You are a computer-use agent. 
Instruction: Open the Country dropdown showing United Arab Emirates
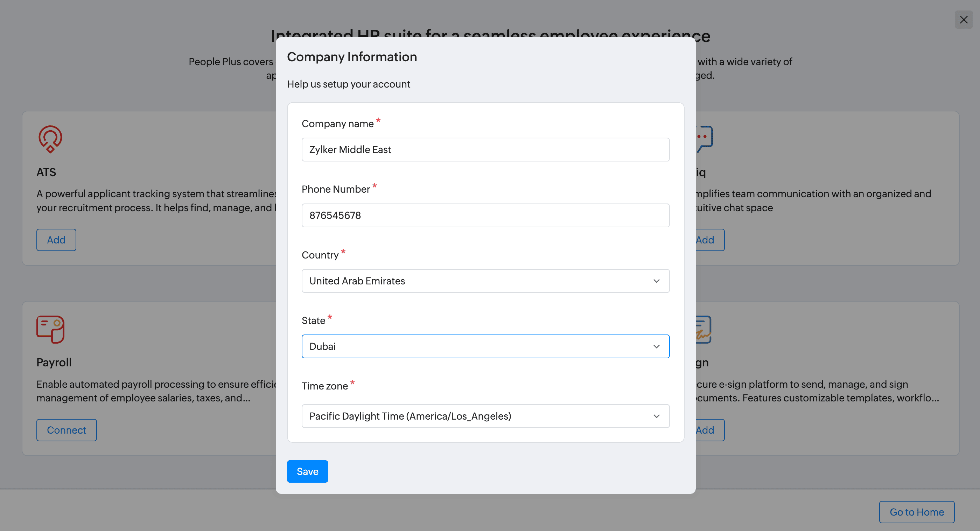tap(486, 281)
